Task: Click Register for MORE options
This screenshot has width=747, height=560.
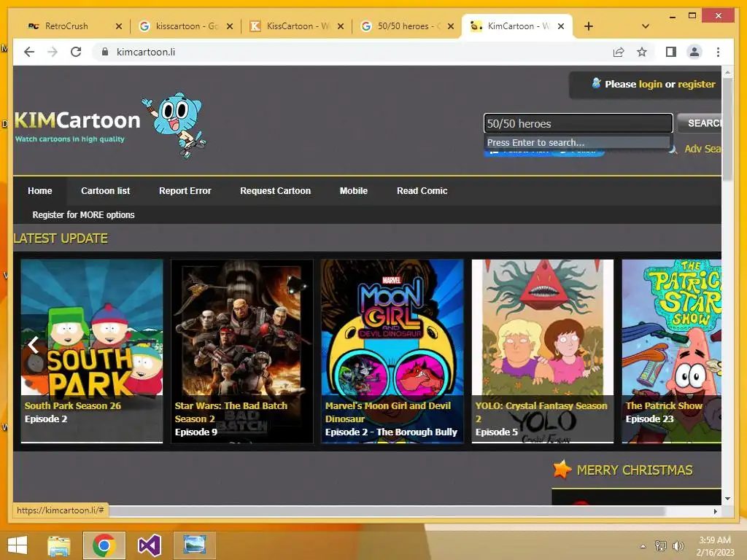Action: pos(83,215)
